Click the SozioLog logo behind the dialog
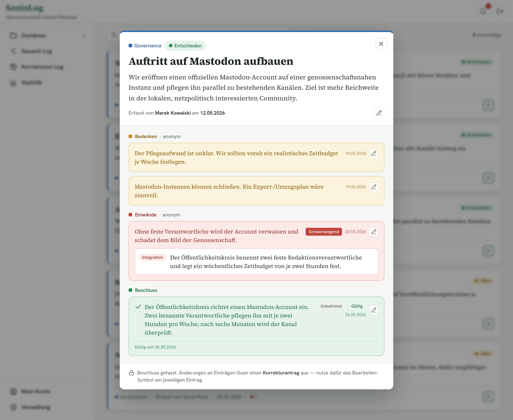Screen dimensions: 513x420 click(25, 8)
